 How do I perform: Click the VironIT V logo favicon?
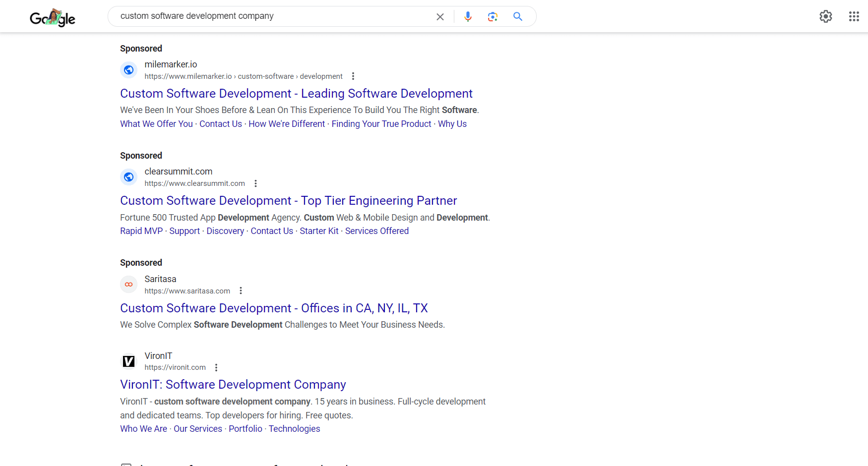point(129,361)
